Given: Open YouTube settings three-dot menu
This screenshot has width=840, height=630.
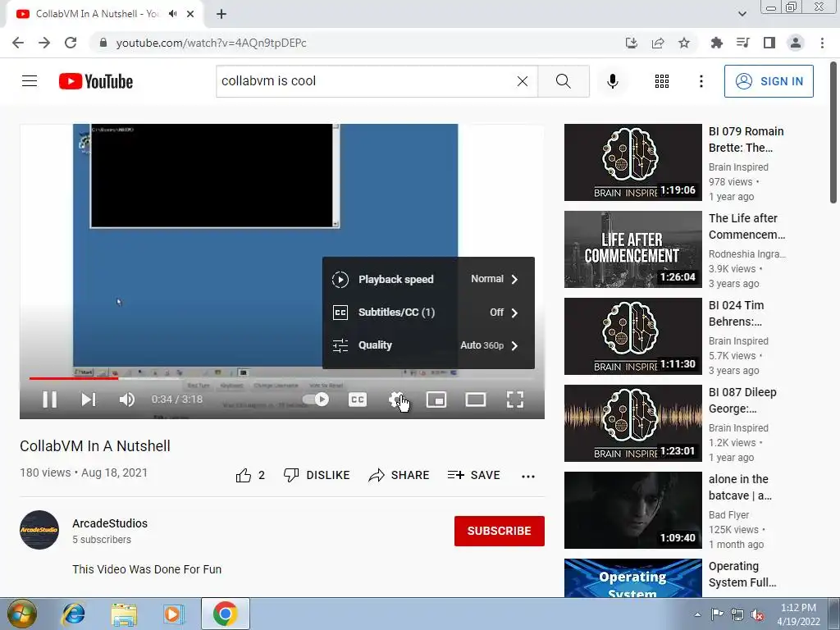Looking at the screenshot, I should pos(701,81).
